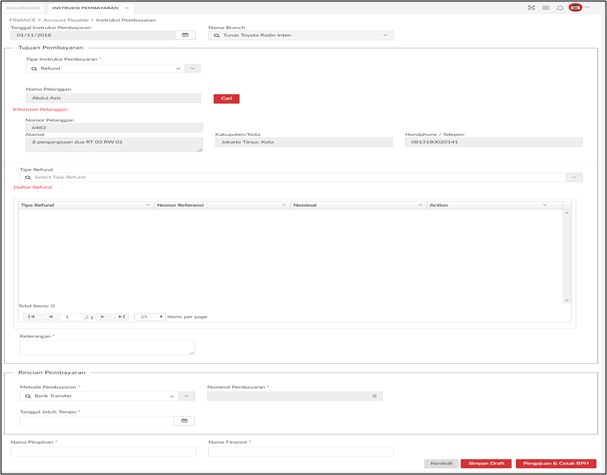The height and width of the screenshot is (475, 607).
Task: Switch to the Dashboard tab
Action: (x=23, y=8)
